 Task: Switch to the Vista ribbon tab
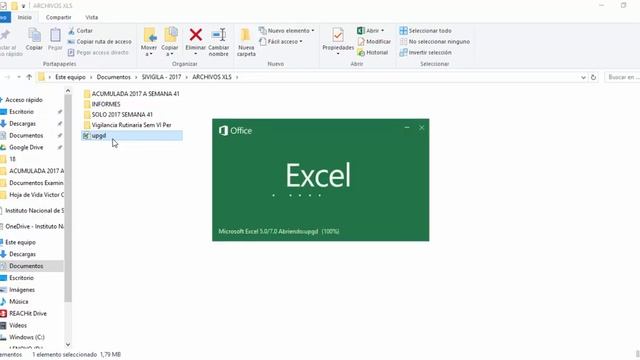pyautogui.click(x=91, y=17)
